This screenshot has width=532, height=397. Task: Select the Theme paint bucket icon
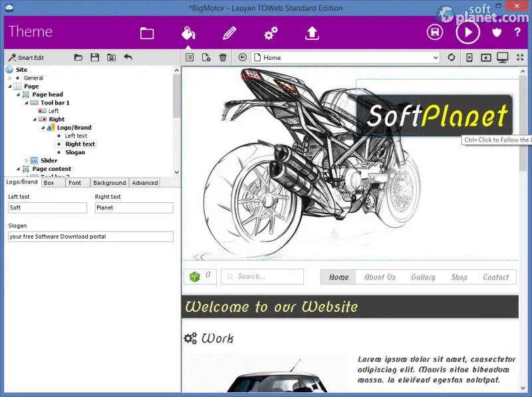(x=188, y=33)
